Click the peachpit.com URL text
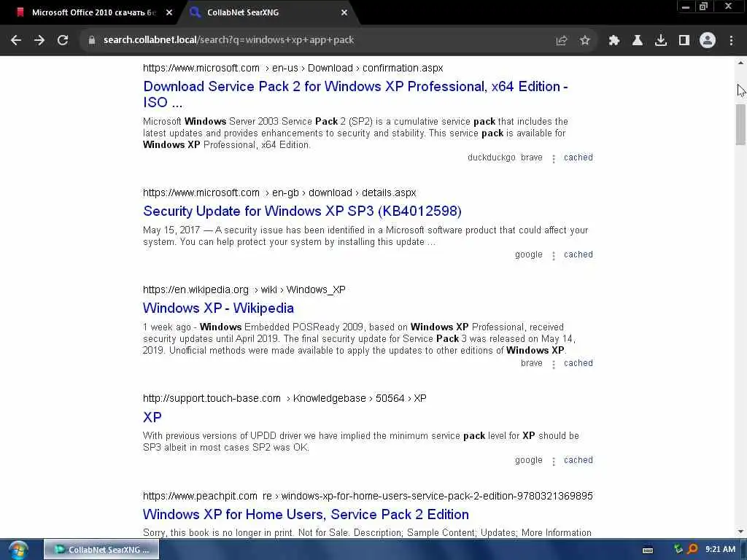 368,496
